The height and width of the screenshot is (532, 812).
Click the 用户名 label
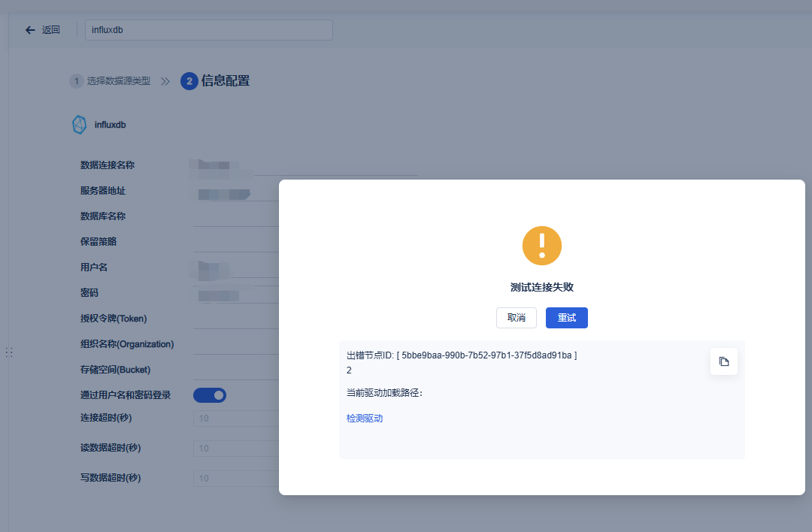click(94, 268)
